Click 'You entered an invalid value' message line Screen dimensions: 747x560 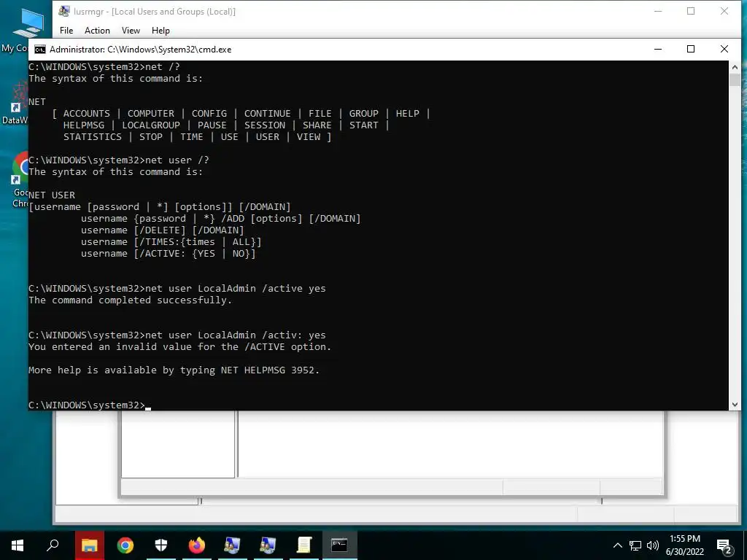[179, 346]
